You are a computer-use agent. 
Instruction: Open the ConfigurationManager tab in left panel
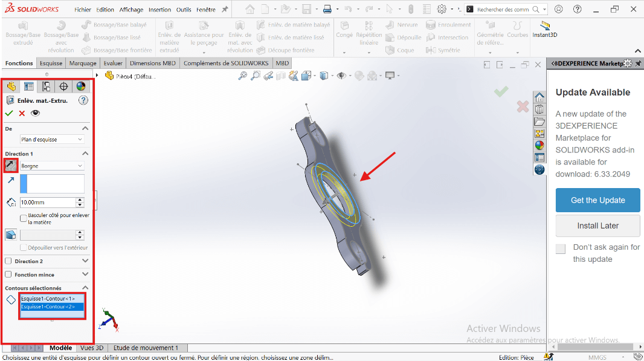(46, 87)
